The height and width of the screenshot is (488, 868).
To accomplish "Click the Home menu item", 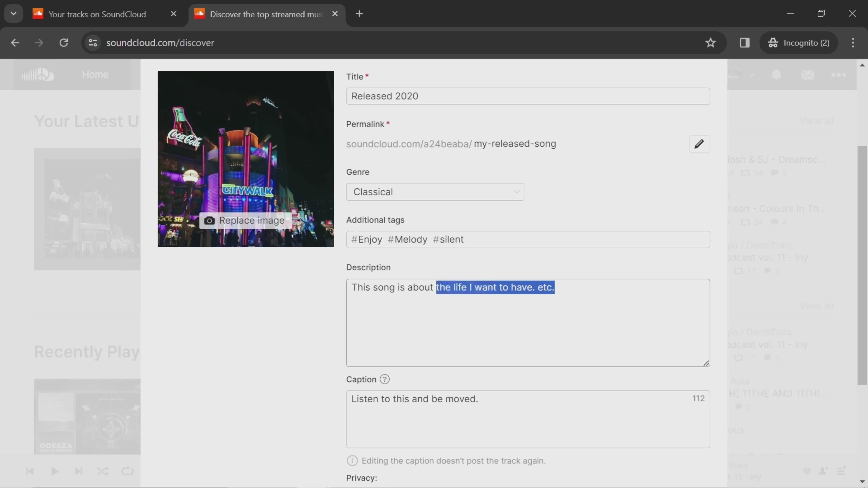I will tap(95, 74).
